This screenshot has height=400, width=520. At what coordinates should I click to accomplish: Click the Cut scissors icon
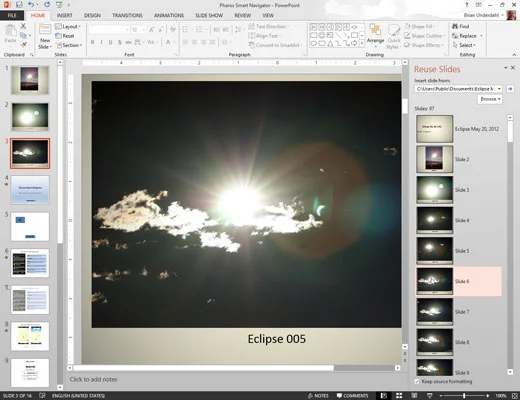pos(23,26)
